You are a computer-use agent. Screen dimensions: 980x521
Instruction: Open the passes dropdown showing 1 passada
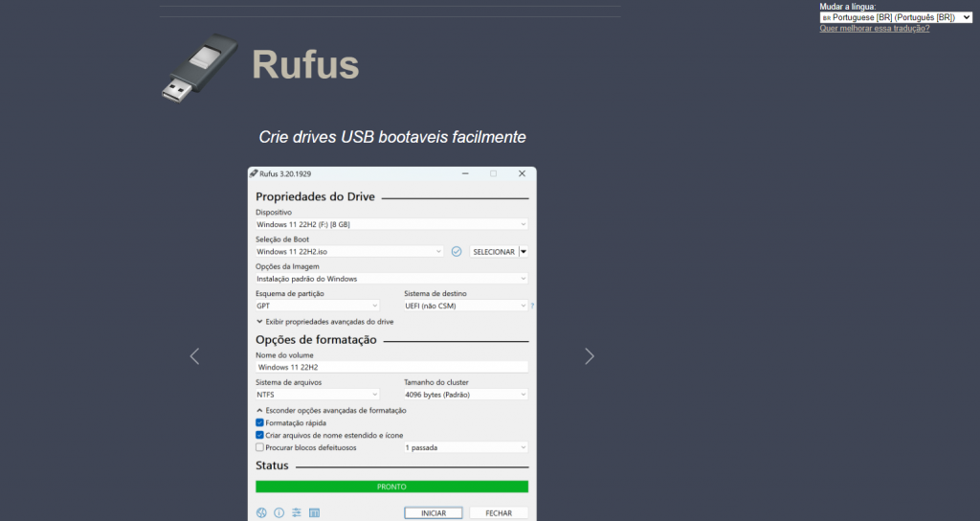tap(466, 448)
